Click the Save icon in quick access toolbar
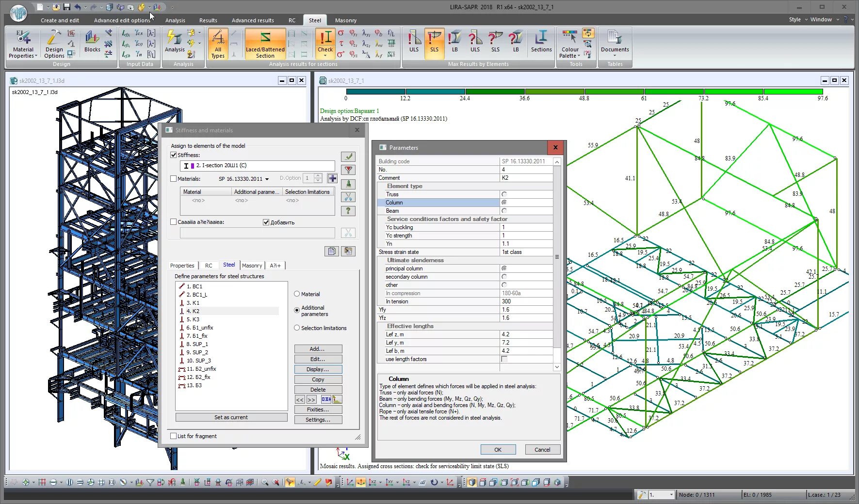 point(67,7)
